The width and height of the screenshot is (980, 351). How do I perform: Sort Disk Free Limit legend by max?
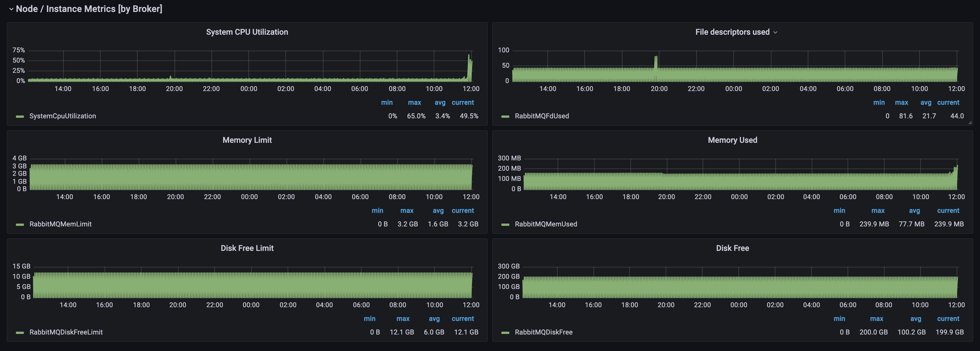click(403, 319)
